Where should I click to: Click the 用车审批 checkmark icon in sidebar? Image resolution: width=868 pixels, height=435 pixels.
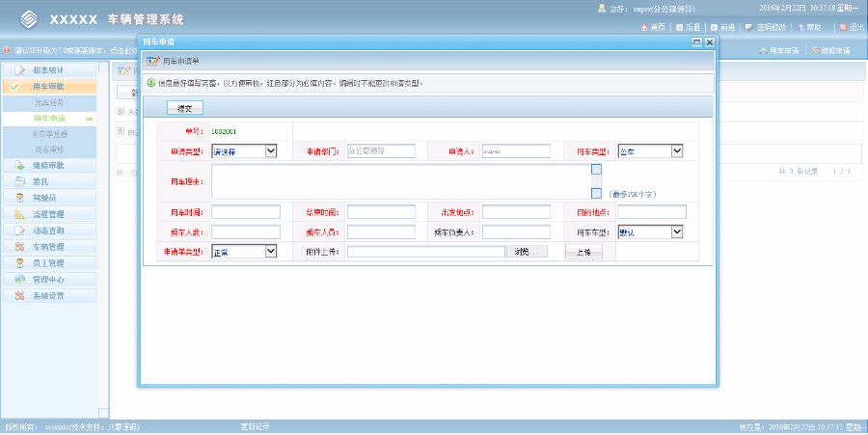click(x=14, y=87)
